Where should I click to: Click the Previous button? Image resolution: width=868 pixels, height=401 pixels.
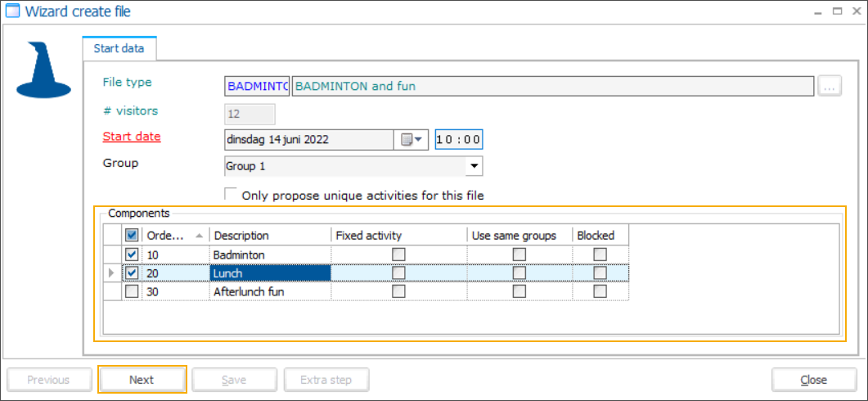coord(49,380)
